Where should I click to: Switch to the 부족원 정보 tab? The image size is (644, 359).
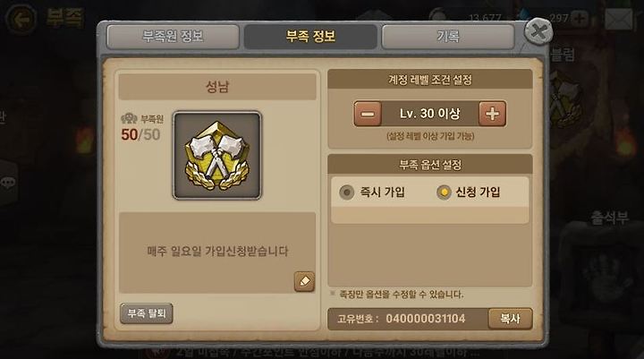click(x=173, y=37)
